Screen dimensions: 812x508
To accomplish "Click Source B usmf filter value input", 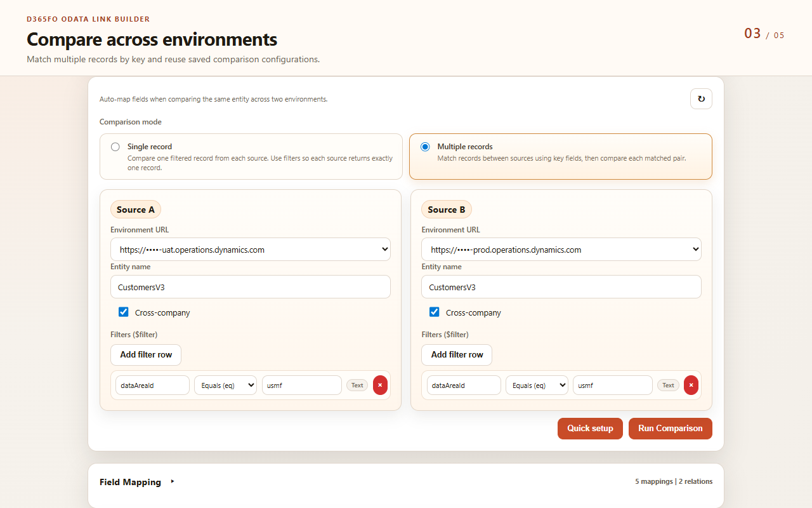I will coord(613,385).
